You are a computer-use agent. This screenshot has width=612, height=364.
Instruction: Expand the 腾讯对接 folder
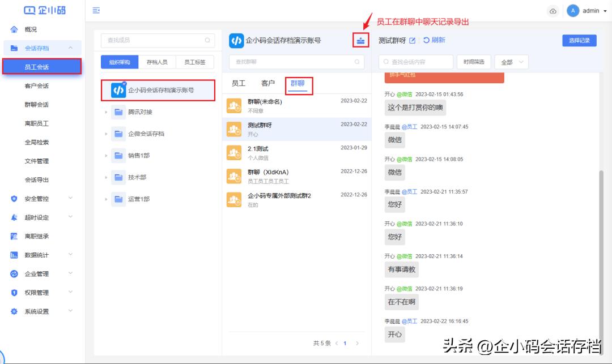105,111
